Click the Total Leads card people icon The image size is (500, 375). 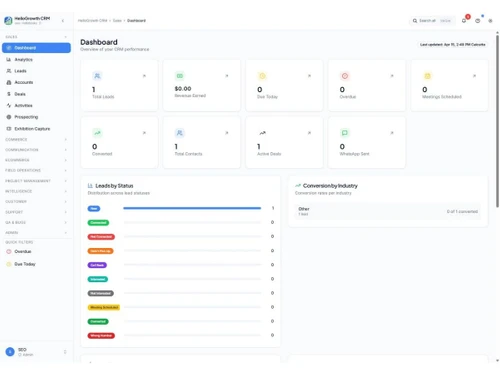click(x=97, y=76)
